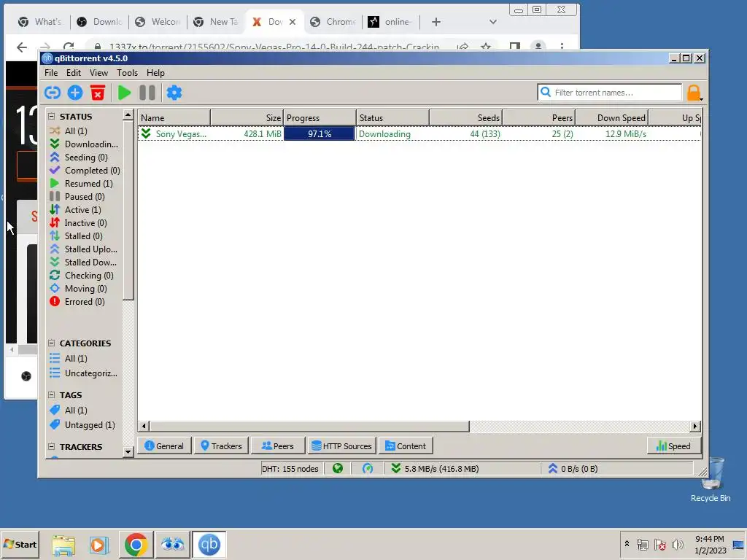The height and width of the screenshot is (560, 747).
Task: Select the Sony Vegas torrent row
Action: click(419, 134)
